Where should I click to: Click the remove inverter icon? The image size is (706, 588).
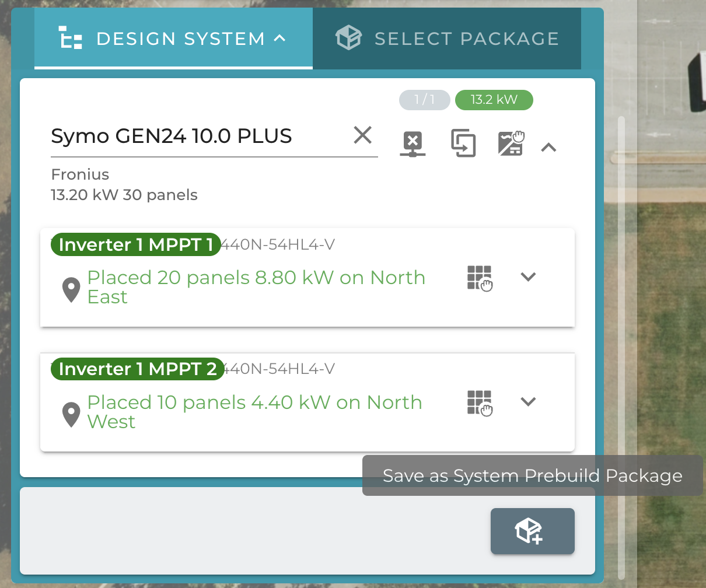tap(413, 144)
